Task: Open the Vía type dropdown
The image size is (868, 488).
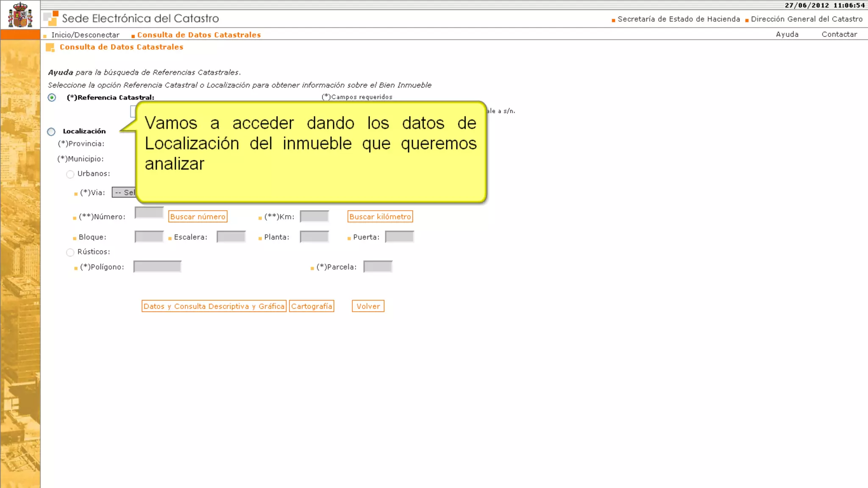Action: pyautogui.click(x=124, y=192)
